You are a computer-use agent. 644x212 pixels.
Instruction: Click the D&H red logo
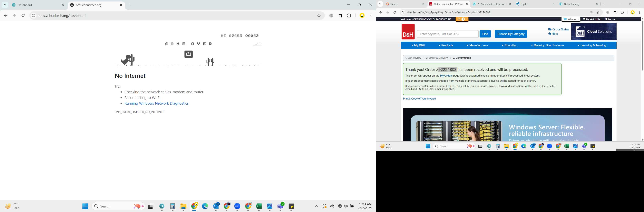408,32
